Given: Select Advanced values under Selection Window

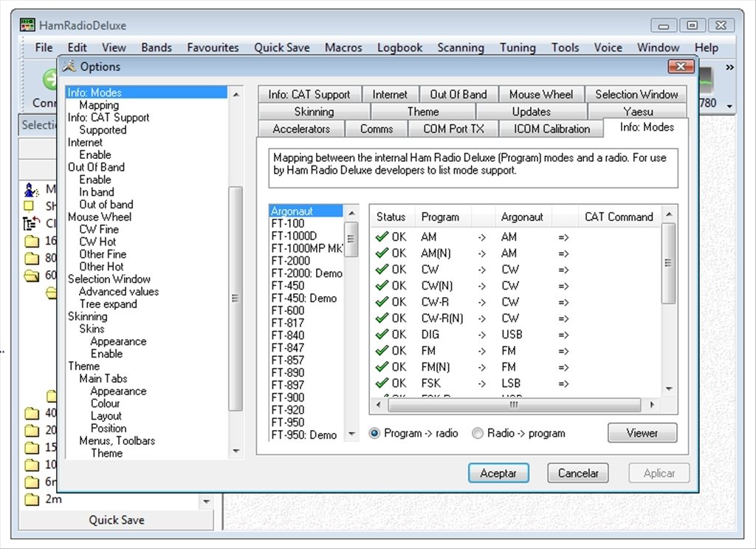Looking at the screenshot, I should pyautogui.click(x=119, y=291).
